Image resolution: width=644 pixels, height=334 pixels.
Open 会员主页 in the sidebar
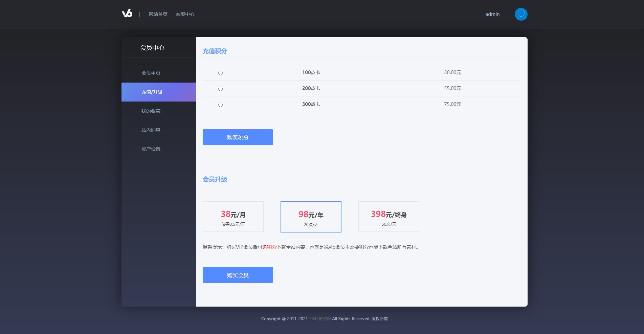click(x=151, y=73)
